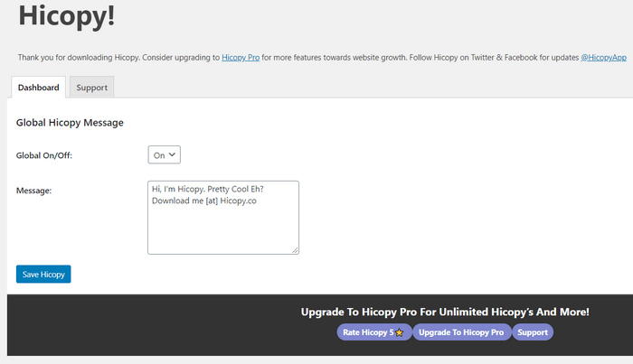Click the Message textarea resize handle
The height and width of the screenshot is (364, 633).
295,250
